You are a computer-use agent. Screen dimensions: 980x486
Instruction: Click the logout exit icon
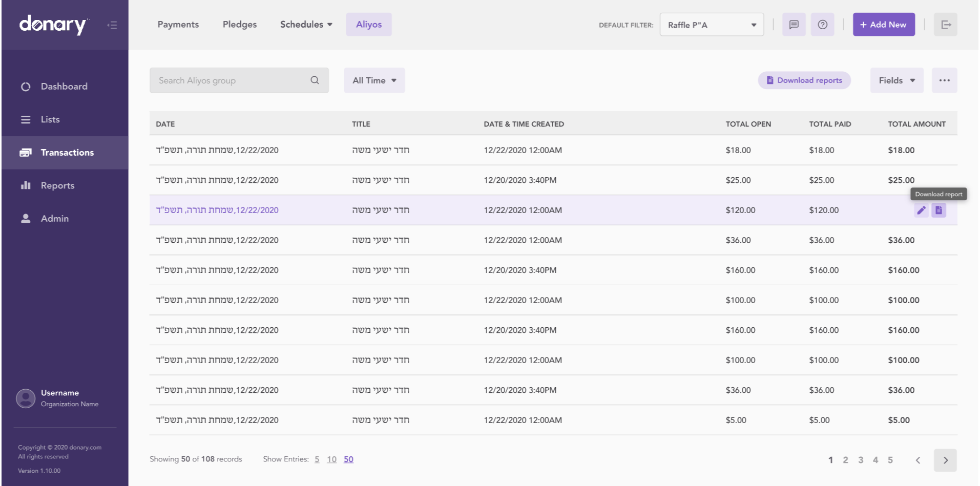pyautogui.click(x=946, y=25)
